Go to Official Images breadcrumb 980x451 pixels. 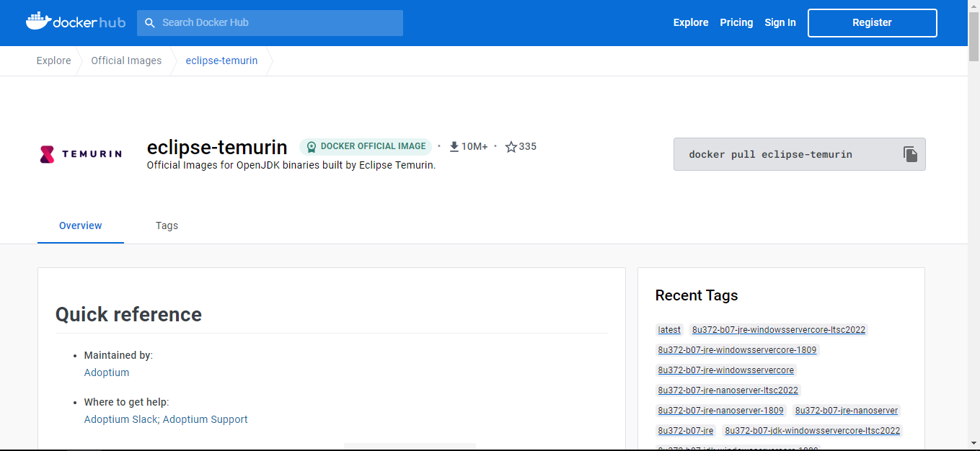point(126,61)
